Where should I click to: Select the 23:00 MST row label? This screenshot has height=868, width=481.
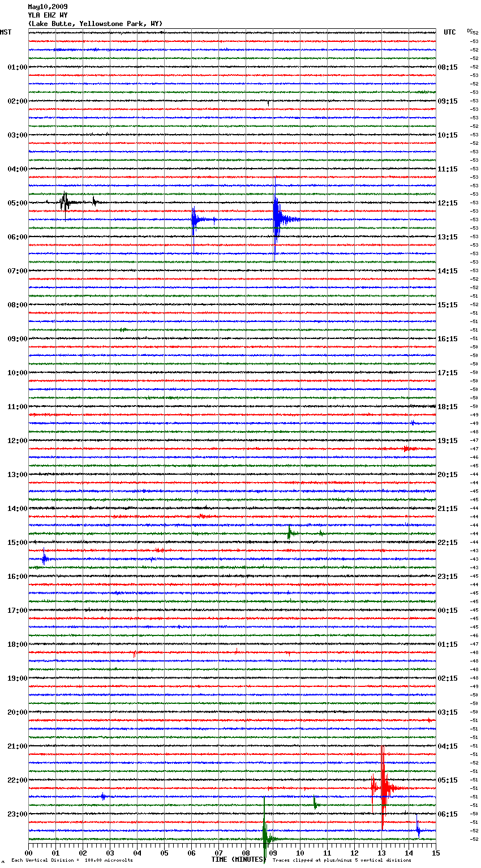pyautogui.click(x=18, y=814)
